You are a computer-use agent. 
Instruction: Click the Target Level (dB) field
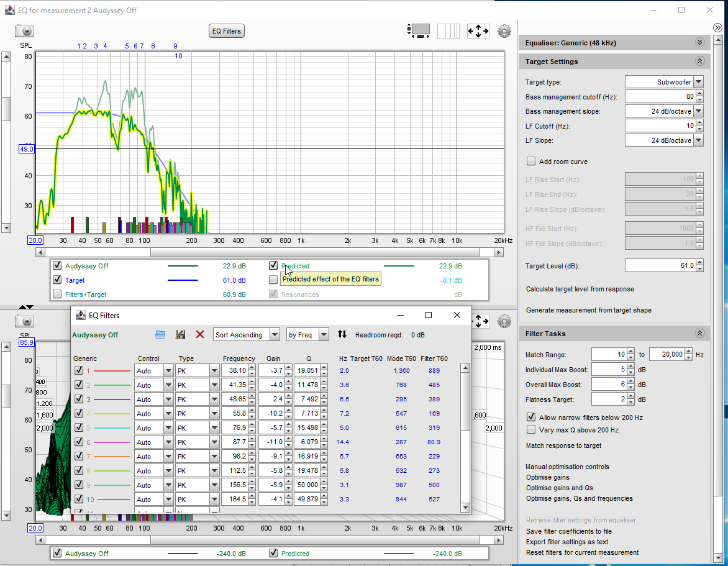point(660,265)
